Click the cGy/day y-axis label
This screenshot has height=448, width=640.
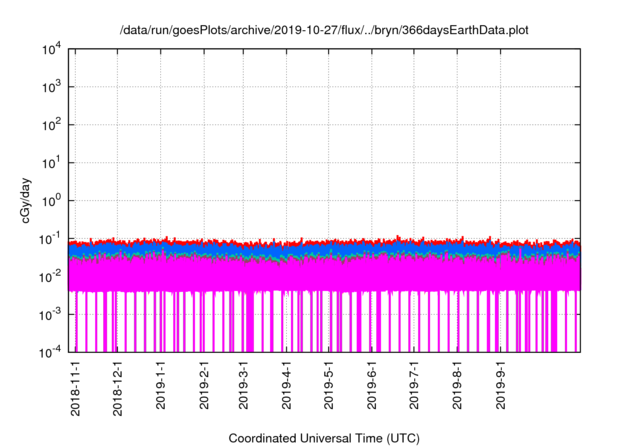(29, 200)
